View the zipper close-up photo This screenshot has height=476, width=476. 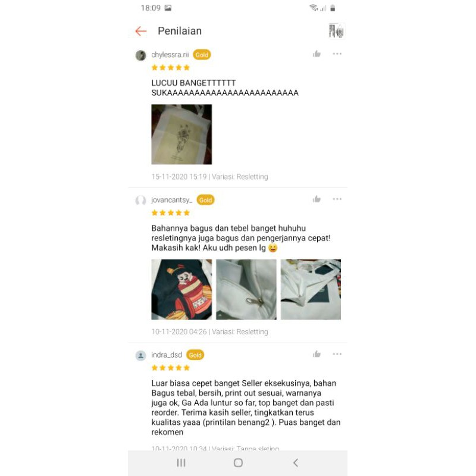coord(246,289)
